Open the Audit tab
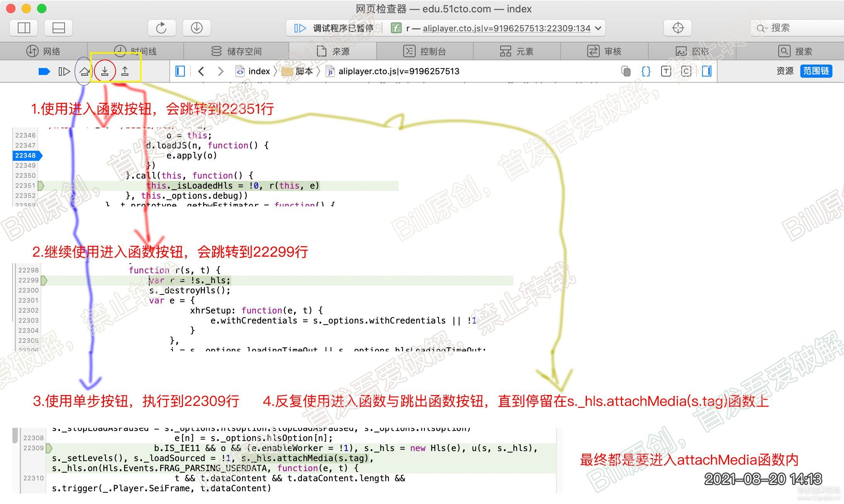The image size is (844, 504). coord(604,51)
